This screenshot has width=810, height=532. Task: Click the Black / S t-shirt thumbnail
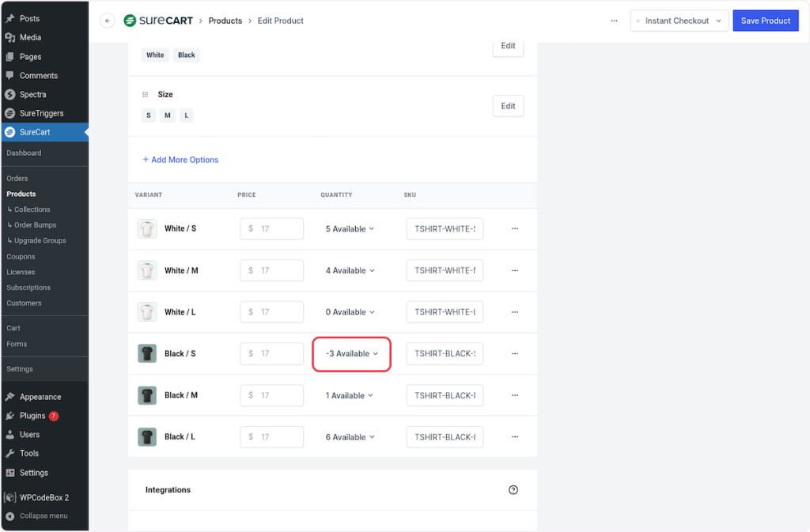tap(147, 353)
